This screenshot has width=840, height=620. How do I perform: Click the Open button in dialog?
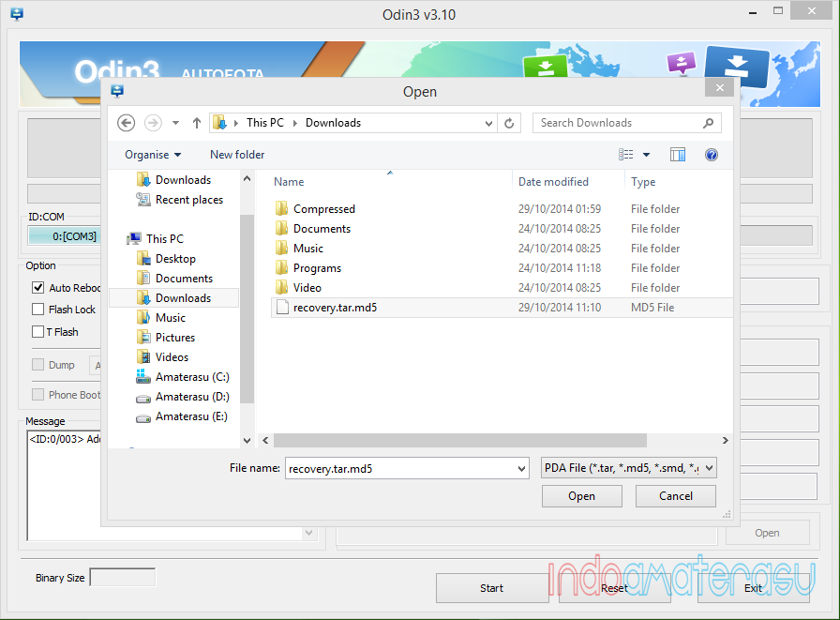point(582,496)
